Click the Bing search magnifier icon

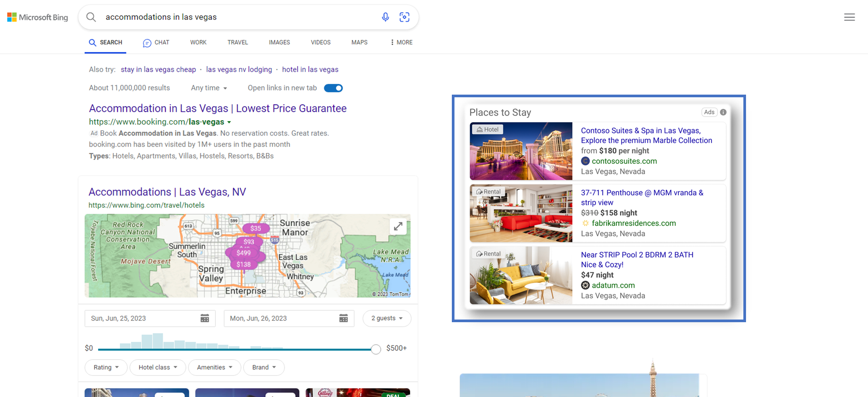[91, 17]
